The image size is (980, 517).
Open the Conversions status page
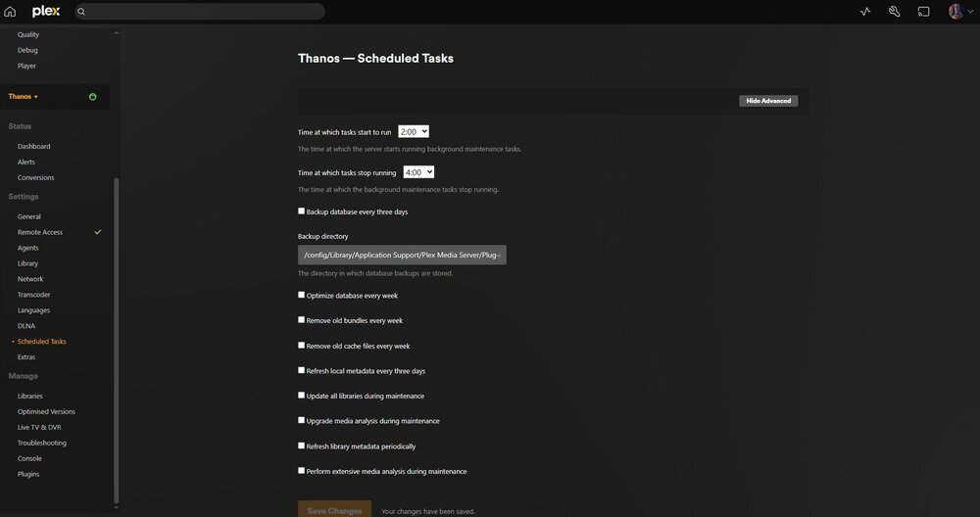click(x=35, y=178)
